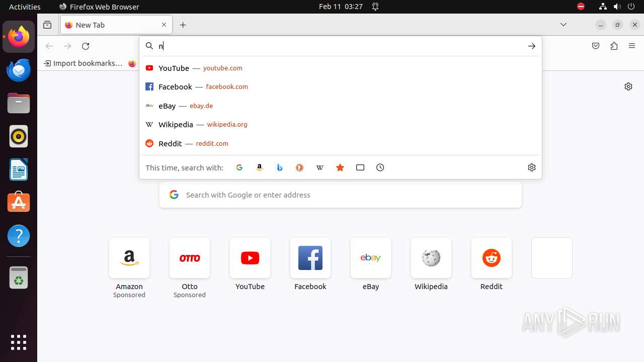Open Trash from the dock

tap(19, 278)
